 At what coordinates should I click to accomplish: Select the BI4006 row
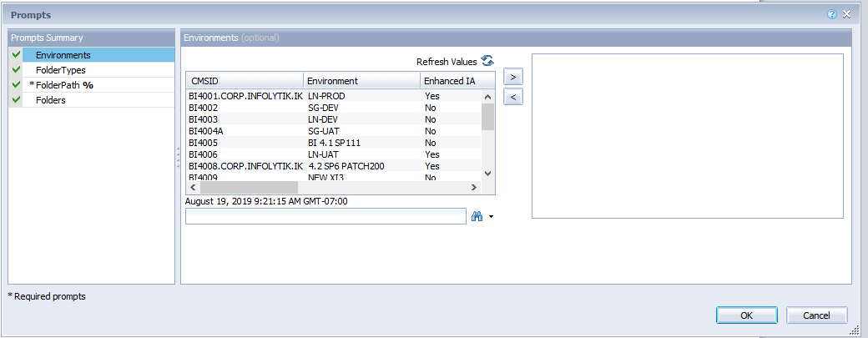click(334, 154)
